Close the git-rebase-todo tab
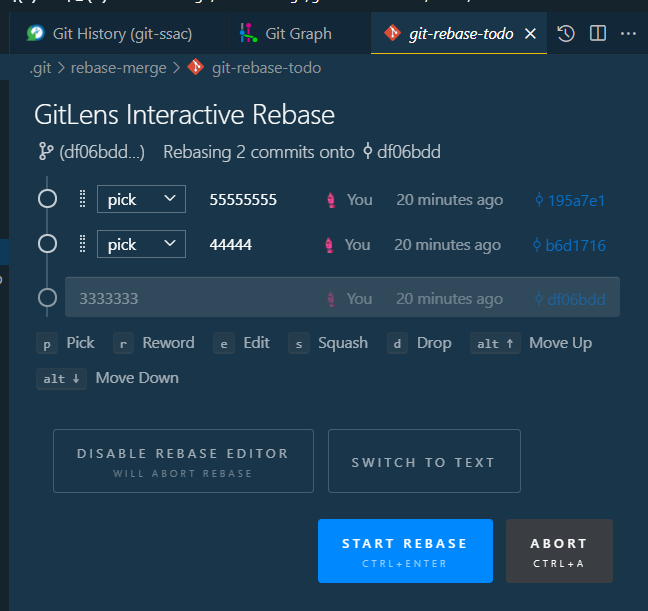Image resolution: width=648 pixels, height=611 pixels. click(x=530, y=33)
